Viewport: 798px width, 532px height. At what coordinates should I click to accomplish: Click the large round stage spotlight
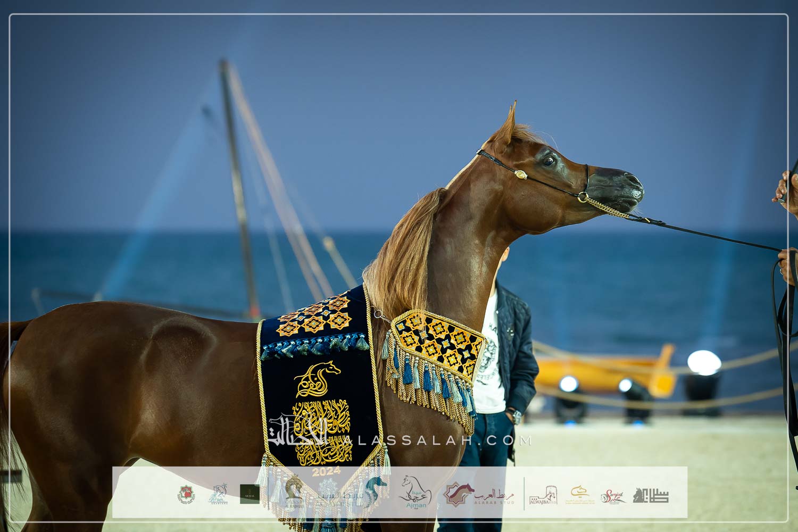[x=704, y=363]
